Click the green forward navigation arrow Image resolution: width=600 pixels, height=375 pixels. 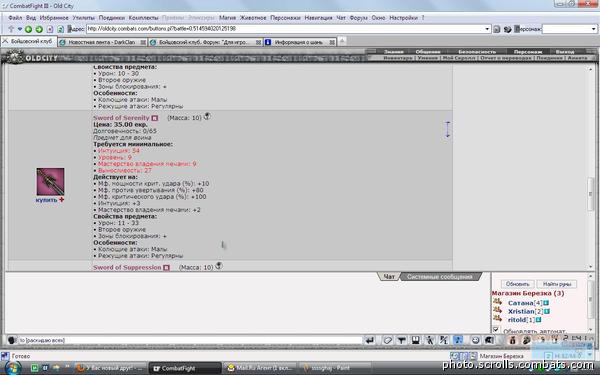(x=39, y=29)
